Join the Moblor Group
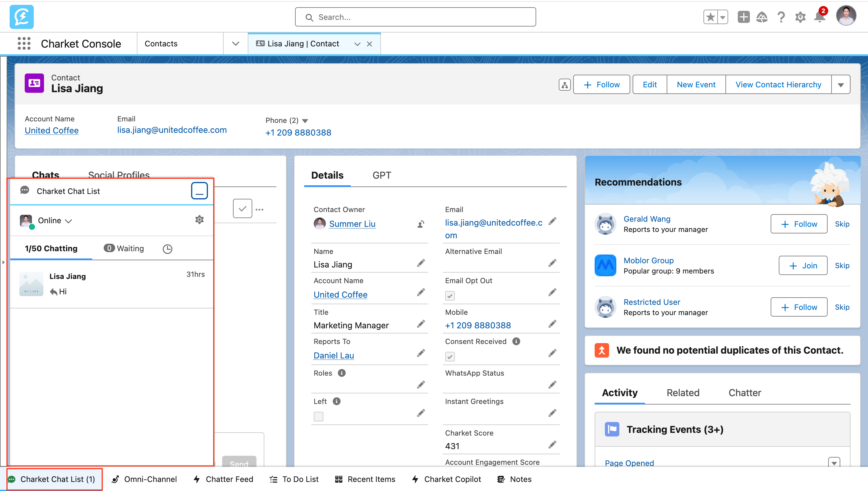 (803, 266)
